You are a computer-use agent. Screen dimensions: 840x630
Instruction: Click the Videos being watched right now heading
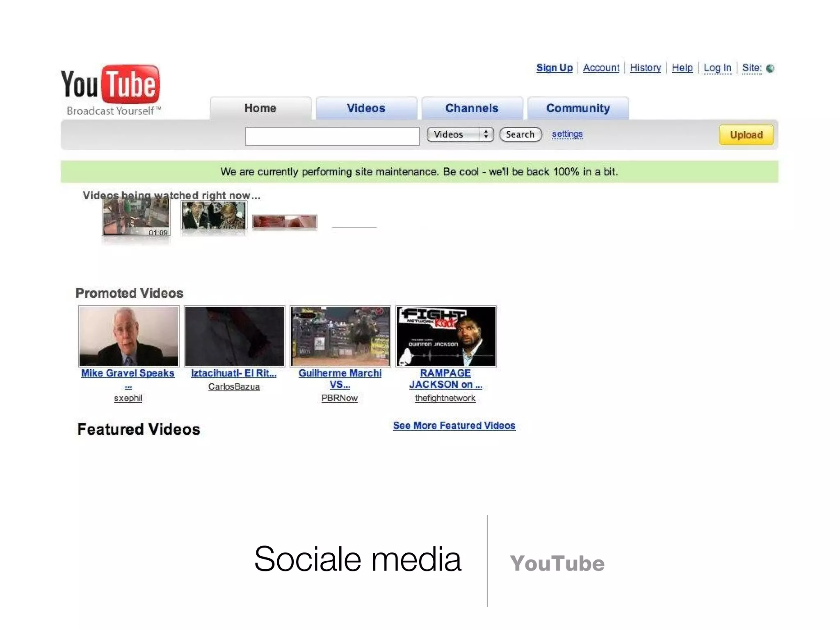click(x=171, y=195)
